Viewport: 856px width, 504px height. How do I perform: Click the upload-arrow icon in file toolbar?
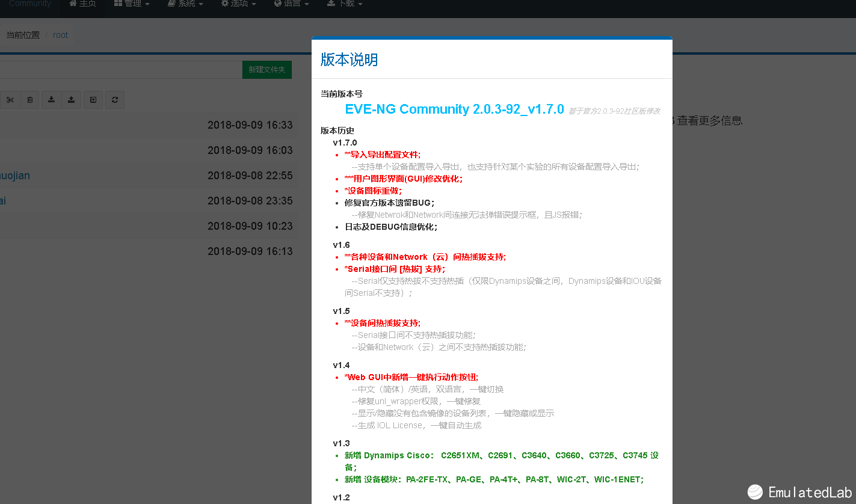[71, 100]
